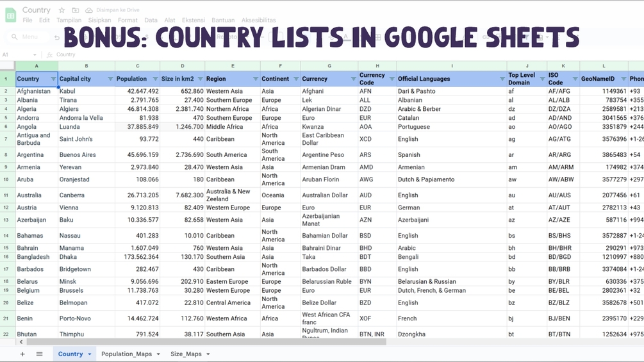Open the Bantuan menu
Screen dimensions: 644x362
click(223, 20)
